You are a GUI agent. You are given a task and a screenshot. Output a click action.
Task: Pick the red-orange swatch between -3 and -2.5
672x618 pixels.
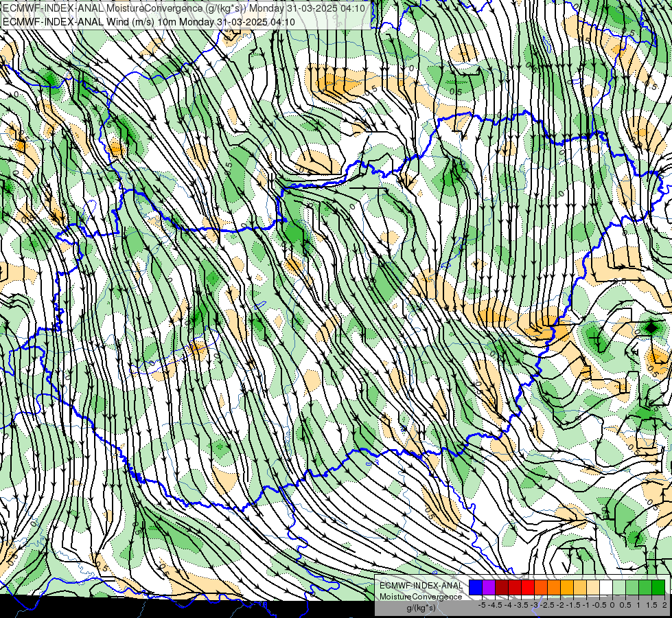pyautogui.click(x=541, y=588)
